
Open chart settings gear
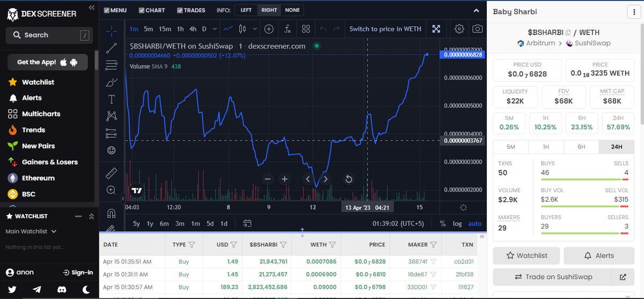pos(459,29)
